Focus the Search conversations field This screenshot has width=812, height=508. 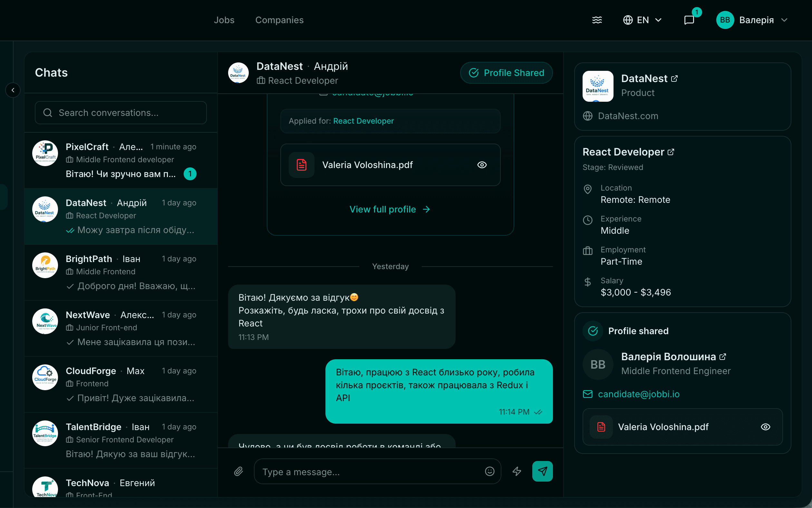(x=121, y=113)
